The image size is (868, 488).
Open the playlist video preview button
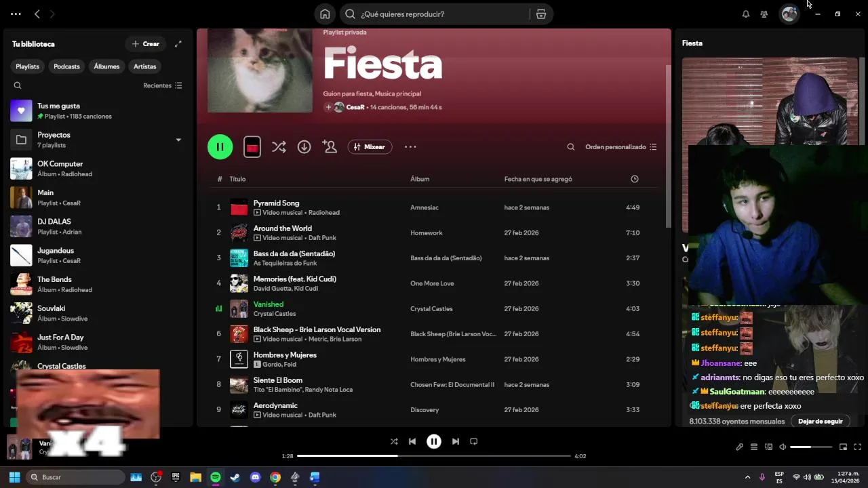pyautogui.click(x=252, y=146)
